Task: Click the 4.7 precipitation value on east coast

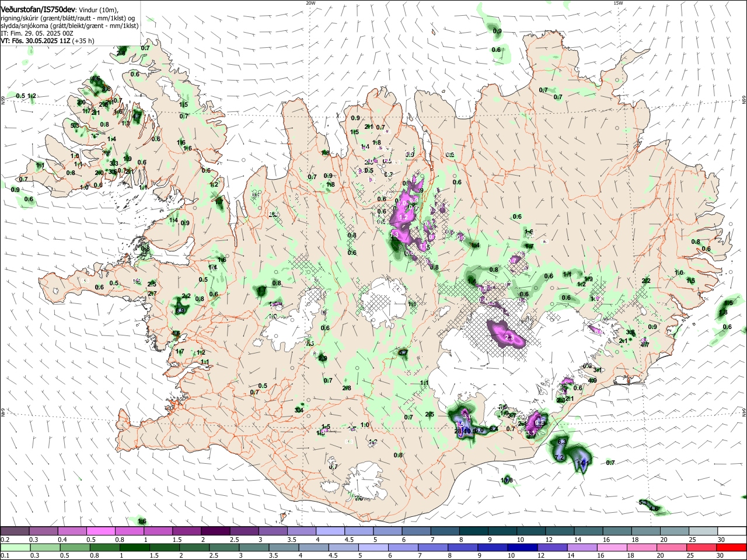Action: (645, 345)
